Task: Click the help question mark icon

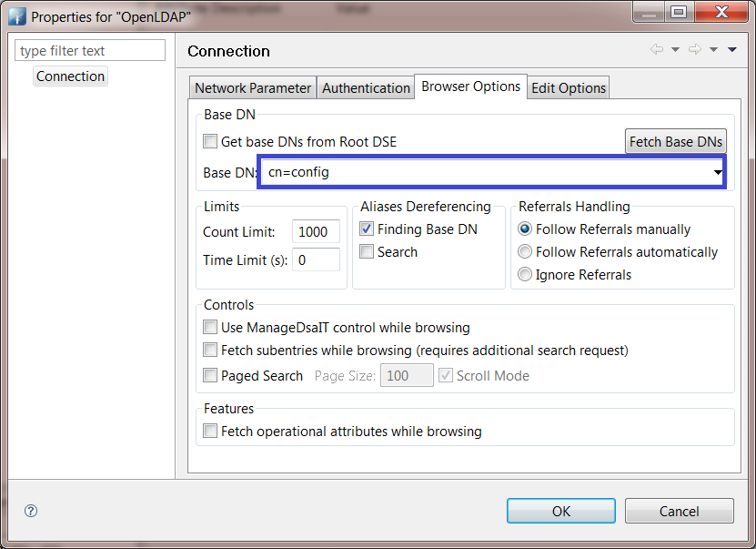Action: point(31,511)
